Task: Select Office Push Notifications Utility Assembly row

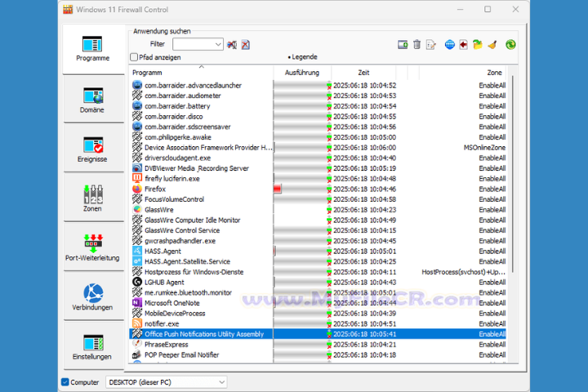Action: click(318, 334)
